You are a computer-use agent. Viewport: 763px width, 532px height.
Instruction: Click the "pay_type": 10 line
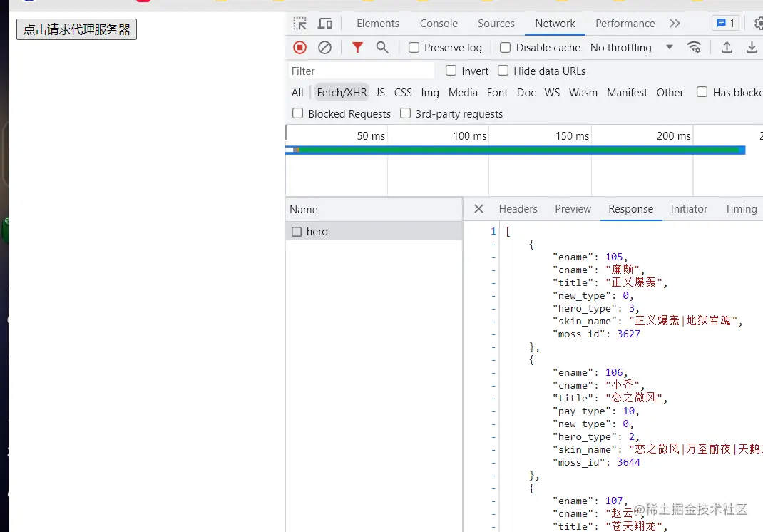coord(595,411)
